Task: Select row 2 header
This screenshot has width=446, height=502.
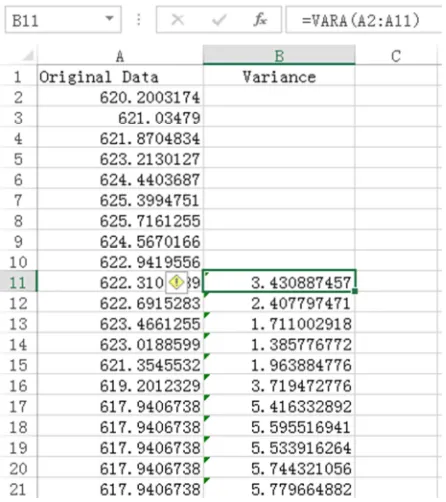Action: click(x=18, y=97)
